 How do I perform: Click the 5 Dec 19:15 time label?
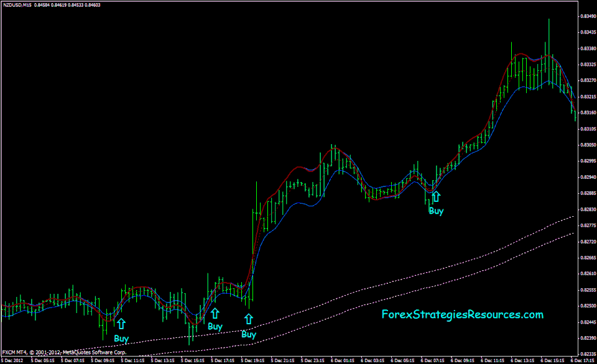click(253, 360)
